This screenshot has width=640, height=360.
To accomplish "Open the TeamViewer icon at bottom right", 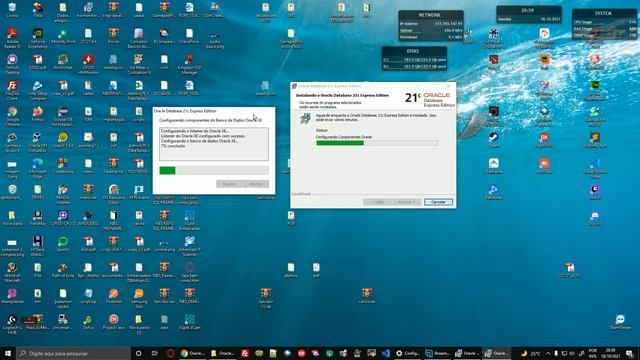I will click(x=620, y=322).
